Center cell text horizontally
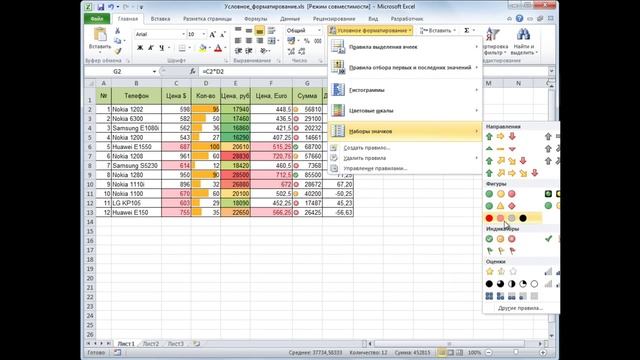 pos(249,41)
